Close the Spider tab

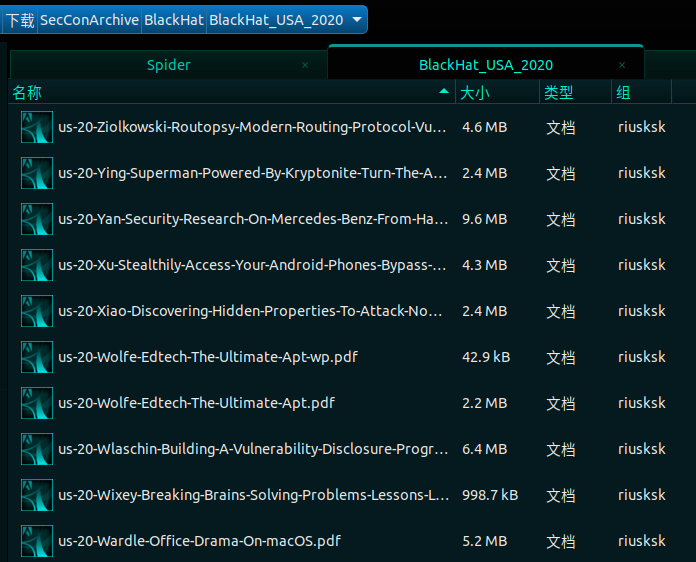[305, 65]
